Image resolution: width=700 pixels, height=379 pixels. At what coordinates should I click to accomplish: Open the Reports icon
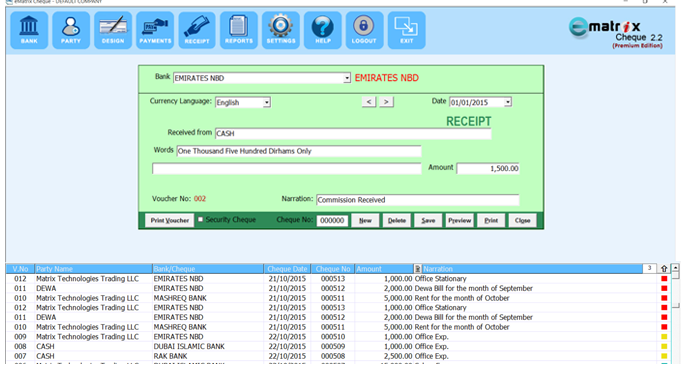pos(239,30)
